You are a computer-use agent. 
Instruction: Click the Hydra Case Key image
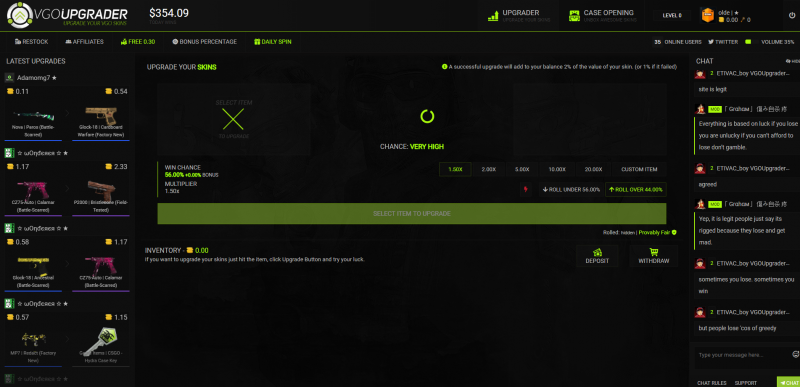click(x=101, y=341)
